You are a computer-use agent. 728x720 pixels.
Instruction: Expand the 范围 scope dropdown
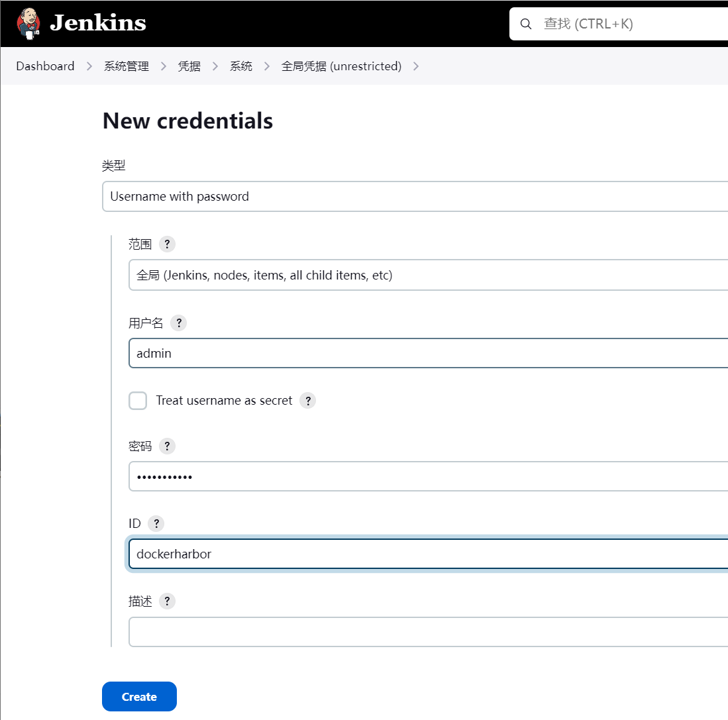point(428,275)
